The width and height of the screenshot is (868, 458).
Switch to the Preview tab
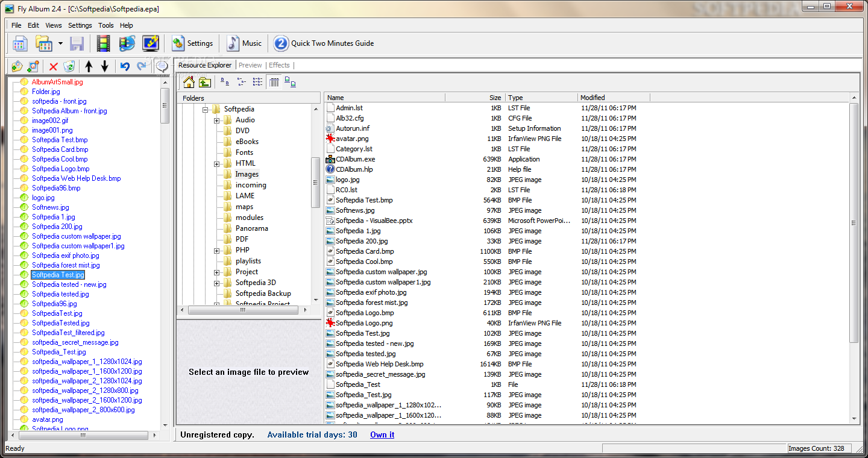pyautogui.click(x=250, y=65)
